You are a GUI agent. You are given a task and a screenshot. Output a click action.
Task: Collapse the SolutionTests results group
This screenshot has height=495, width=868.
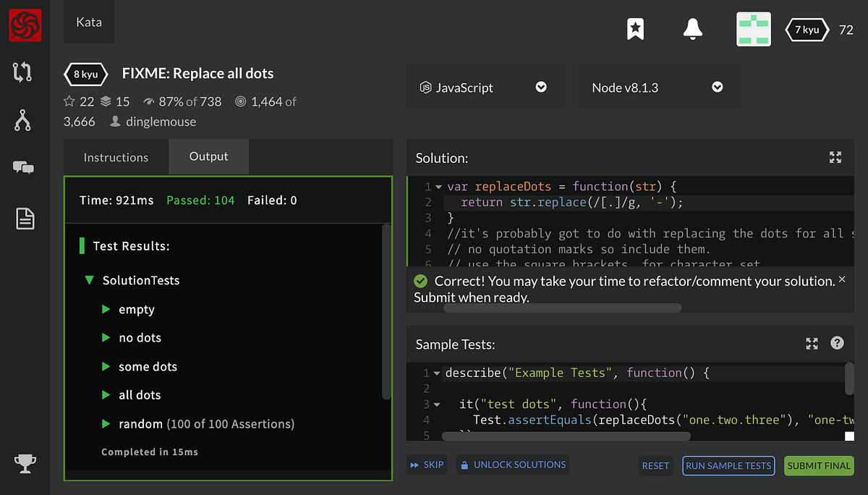(89, 280)
